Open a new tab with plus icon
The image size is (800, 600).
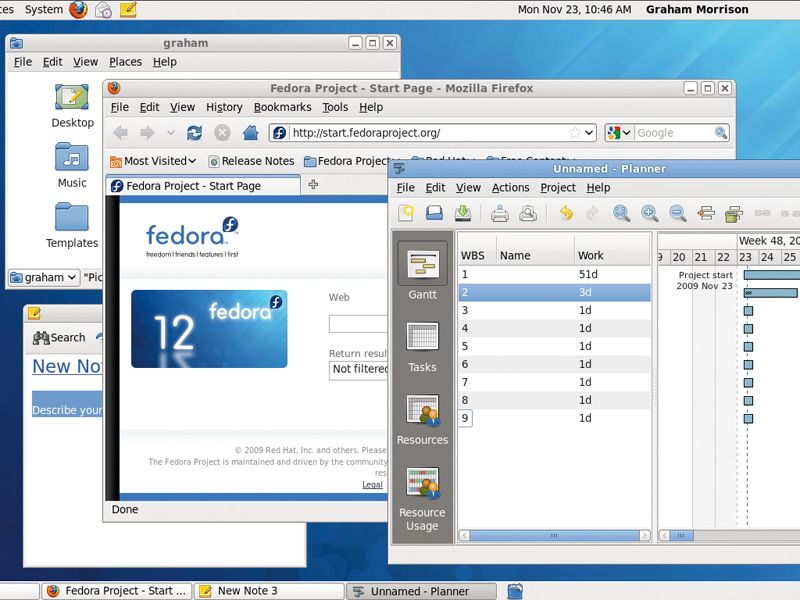(313, 184)
